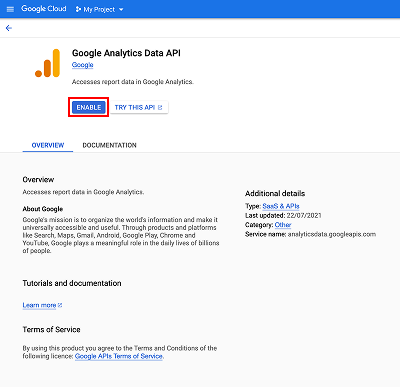Click the Last updated 22/07/2021 text
The width and height of the screenshot is (400, 387).
point(283,216)
